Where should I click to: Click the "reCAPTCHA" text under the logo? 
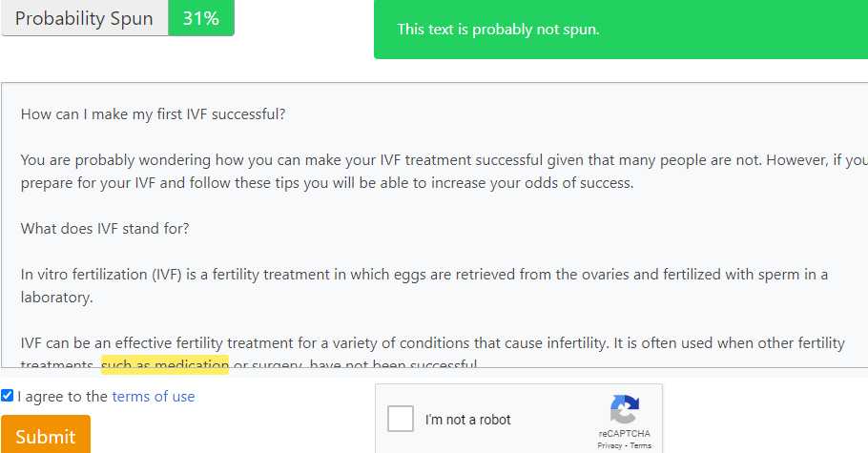625,433
